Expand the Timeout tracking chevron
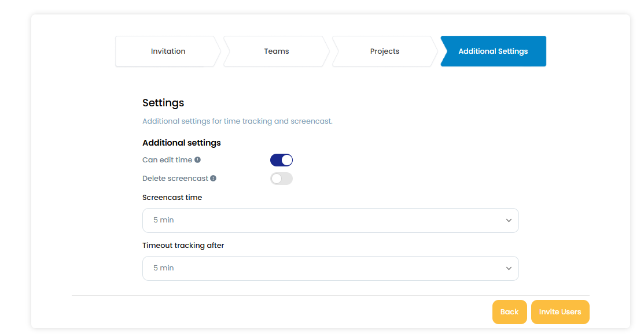The width and height of the screenshot is (644, 334). click(509, 268)
